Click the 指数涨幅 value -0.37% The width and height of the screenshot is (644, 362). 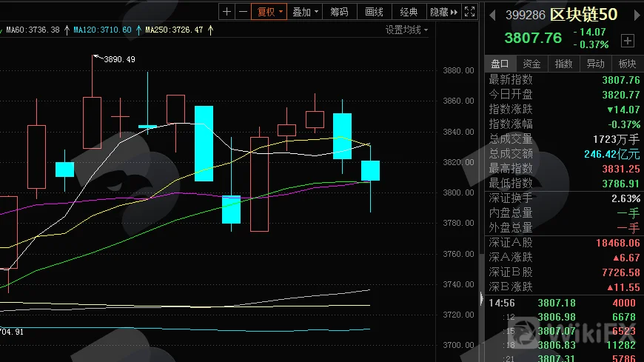[624, 124]
